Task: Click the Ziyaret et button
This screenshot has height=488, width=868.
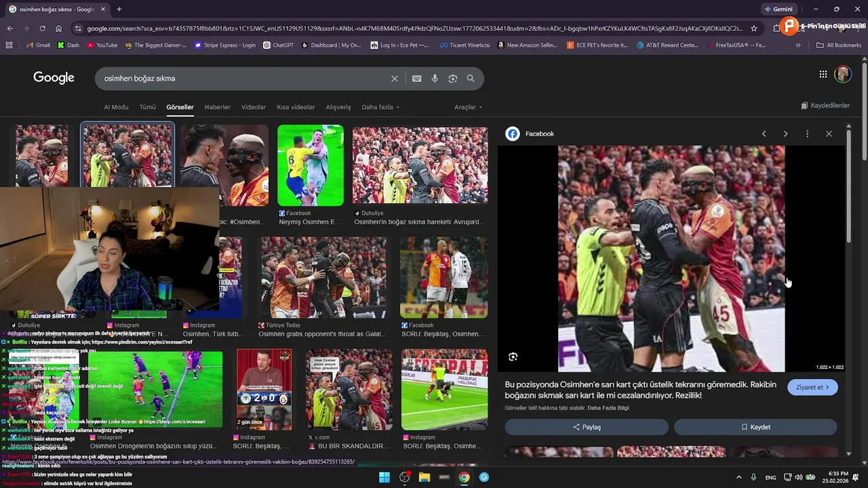Action: coord(812,387)
